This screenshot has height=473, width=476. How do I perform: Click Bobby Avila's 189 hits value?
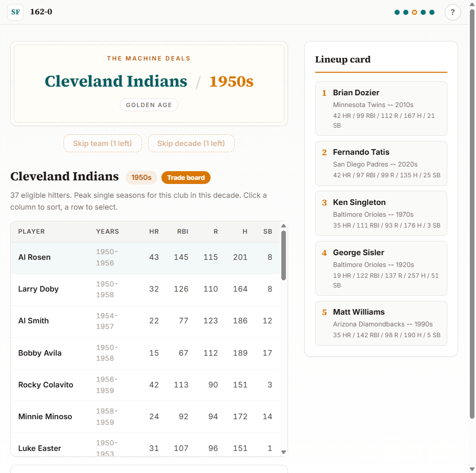pyautogui.click(x=240, y=353)
